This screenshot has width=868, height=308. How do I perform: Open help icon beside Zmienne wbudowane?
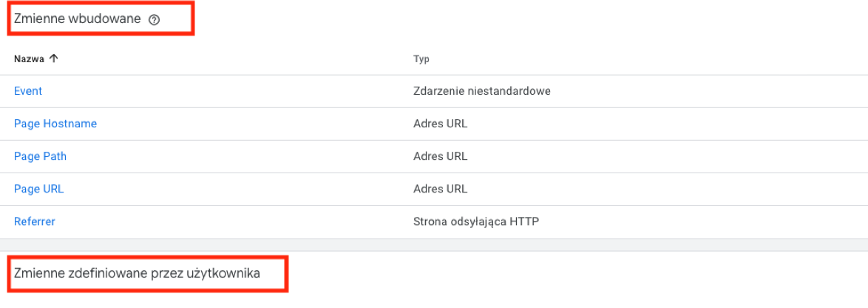pyautogui.click(x=155, y=20)
